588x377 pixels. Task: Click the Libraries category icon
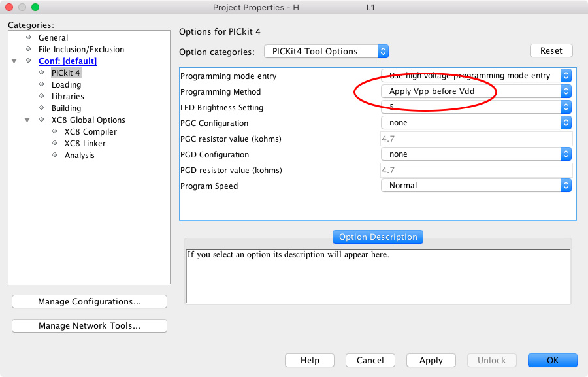[x=41, y=96]
